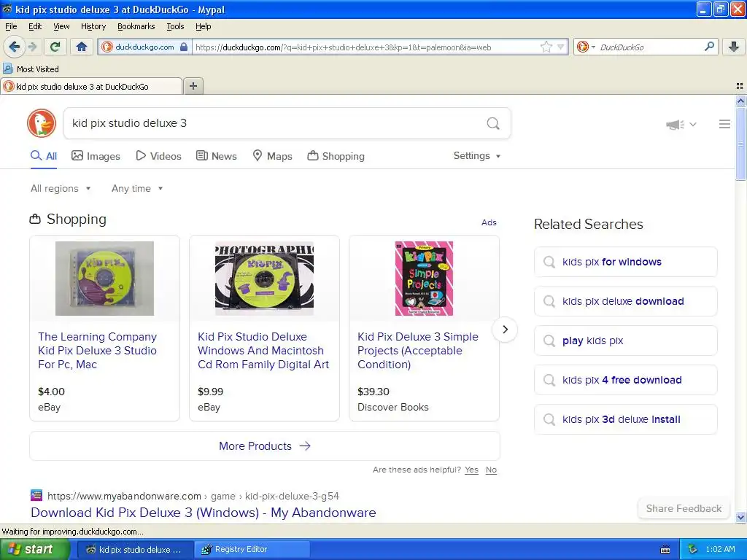Answer Yes to ads helpful question
The width and height of the screenshot is (747, 560).
coord(472,470)
